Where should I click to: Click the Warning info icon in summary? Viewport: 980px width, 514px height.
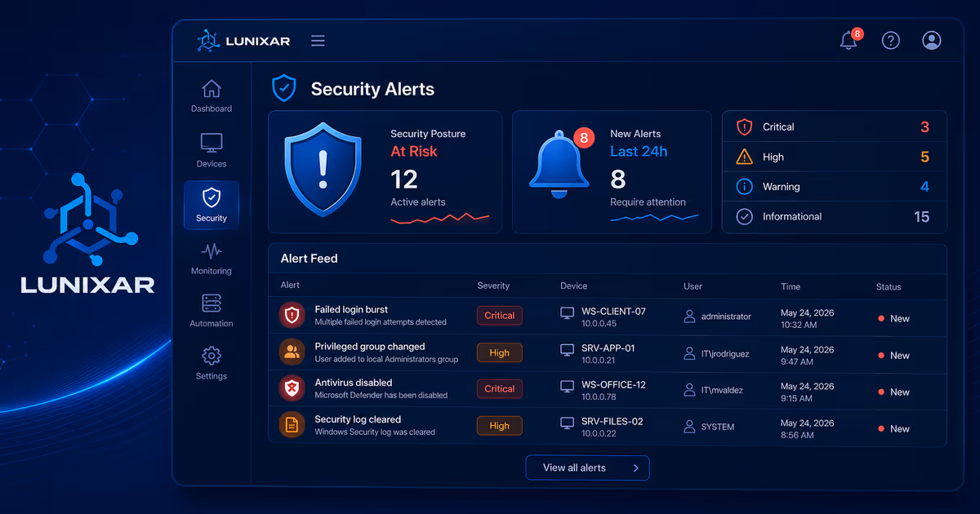(744, 187)
